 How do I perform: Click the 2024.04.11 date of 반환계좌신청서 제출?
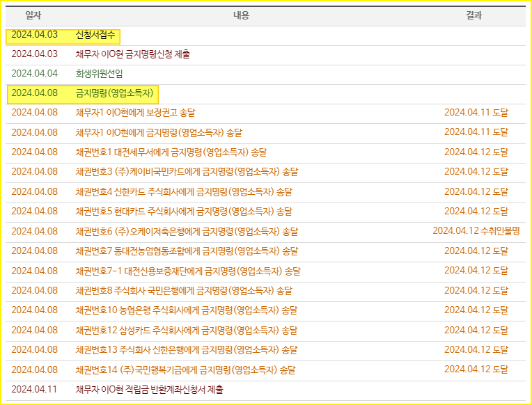click(x=34, y=390)
